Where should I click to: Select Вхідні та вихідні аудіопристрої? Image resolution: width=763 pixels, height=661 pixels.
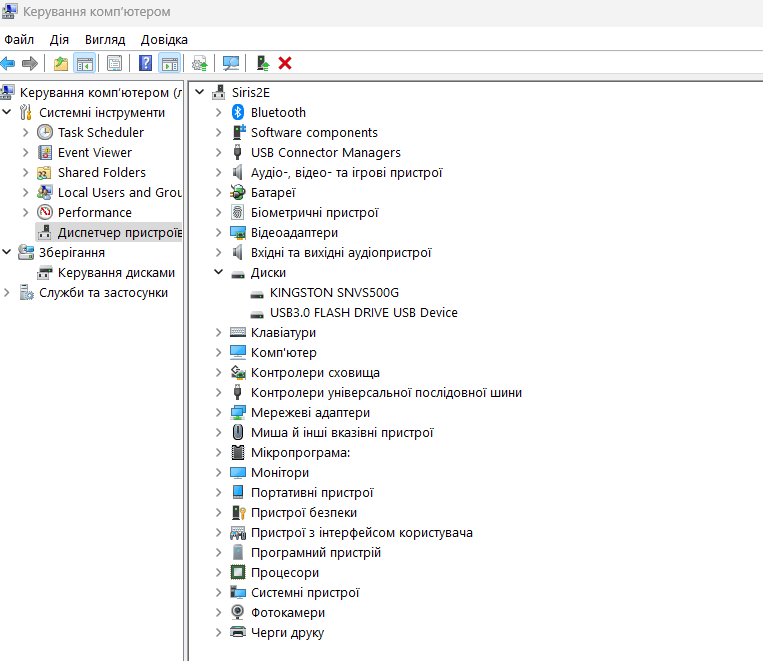click(341, 253)
